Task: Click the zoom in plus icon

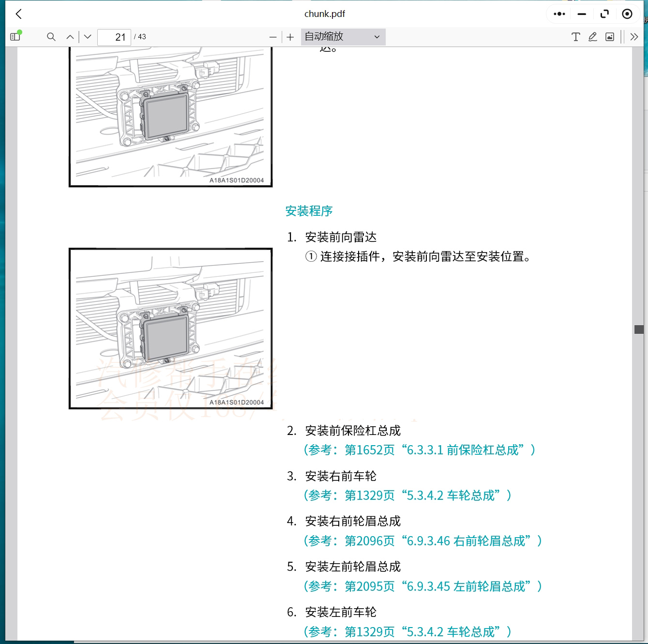Action: 290,37
